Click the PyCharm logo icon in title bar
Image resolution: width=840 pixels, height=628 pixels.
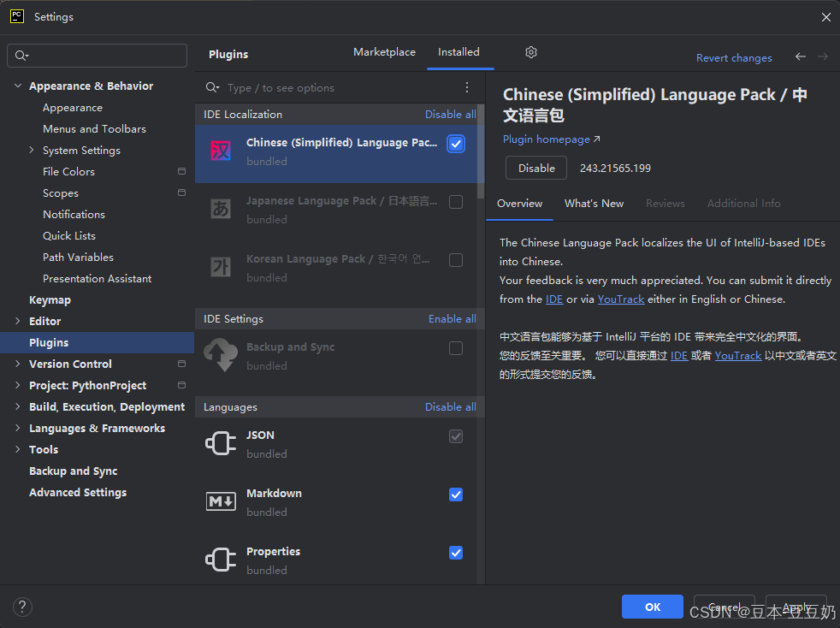click(17, 16)
